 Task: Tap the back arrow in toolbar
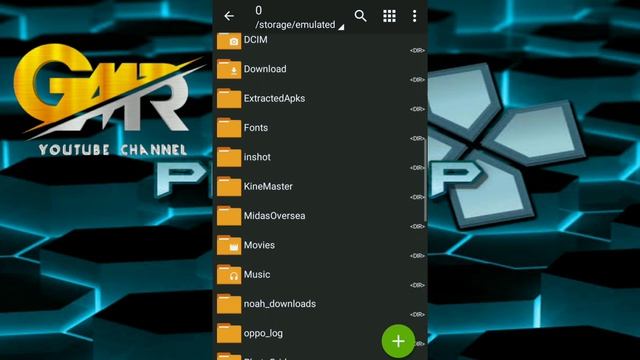tap(229, 16)
